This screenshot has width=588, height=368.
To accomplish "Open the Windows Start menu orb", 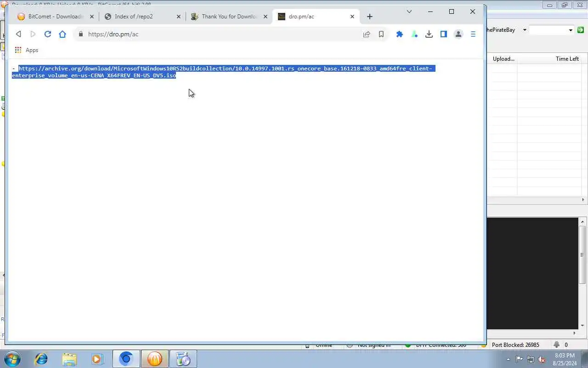I will point(11,359).
